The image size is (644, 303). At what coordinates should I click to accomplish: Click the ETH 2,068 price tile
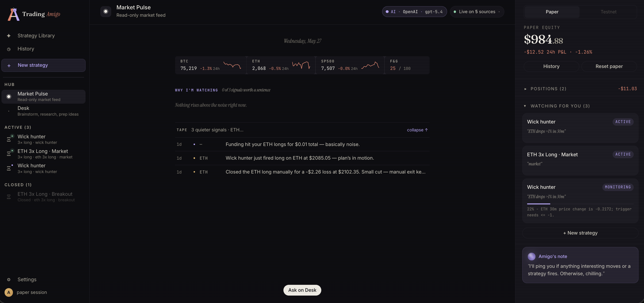(x=281, y=65)
